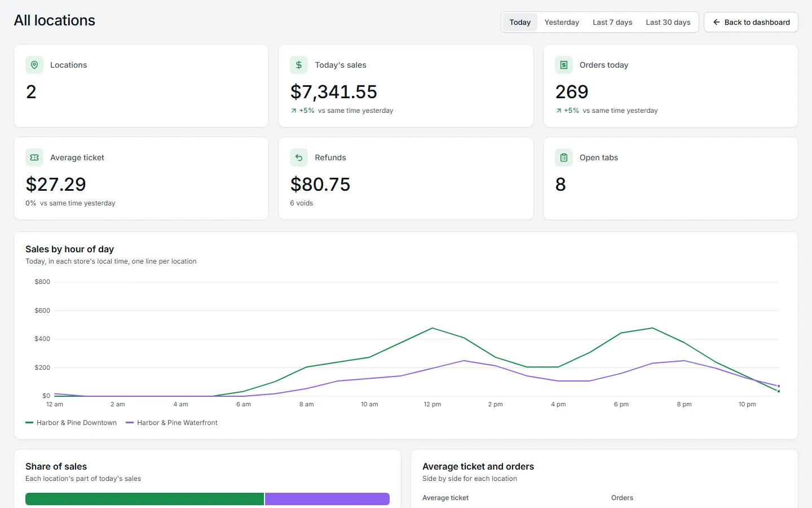
Task: Toggle Harbor & Pine Waterfront legend entry
Action: point(171,423)
